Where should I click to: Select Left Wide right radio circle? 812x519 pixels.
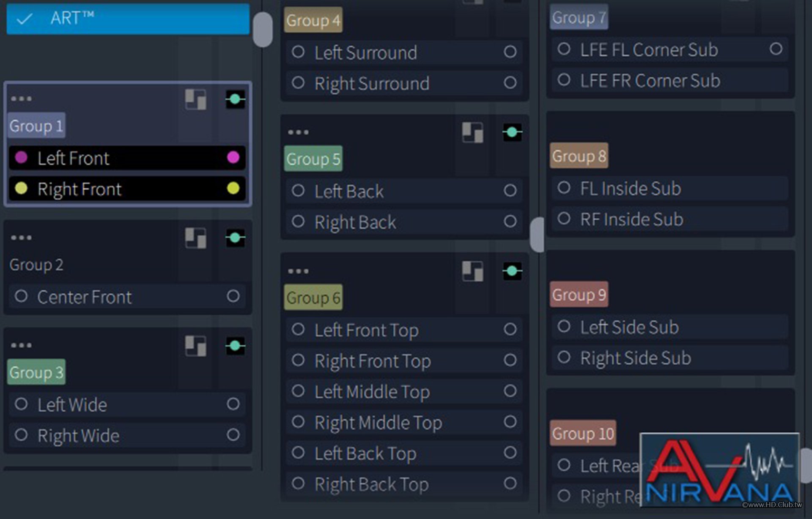click(x=233, y=404)
